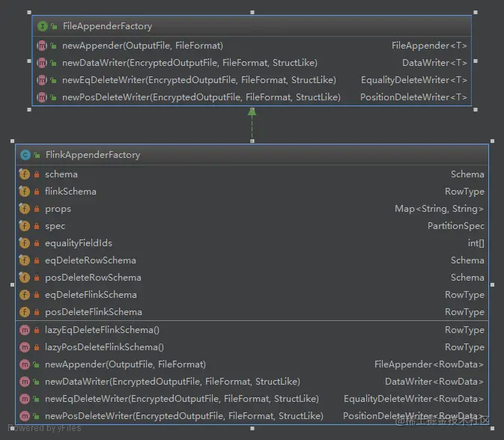The width and height of the screenshot is (504, 440).
Task: Click the PartitionSpec type of spec
Action: [456, 226]
